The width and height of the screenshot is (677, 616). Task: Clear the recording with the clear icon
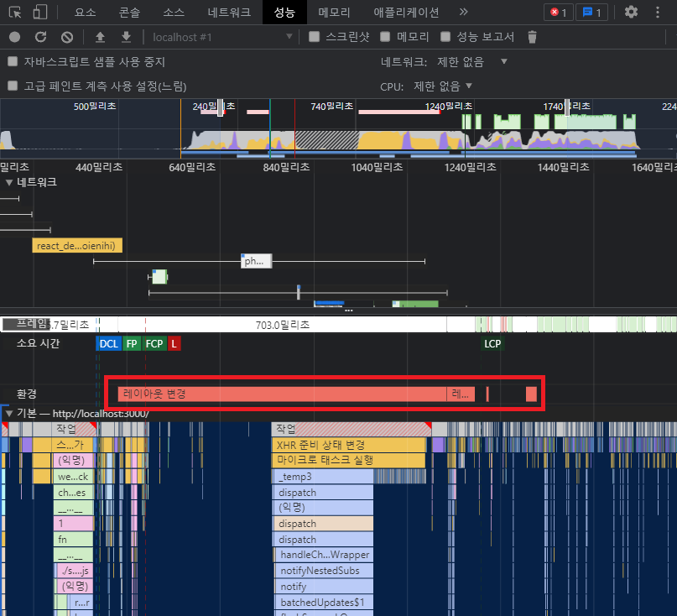click(x=67, y=37)
